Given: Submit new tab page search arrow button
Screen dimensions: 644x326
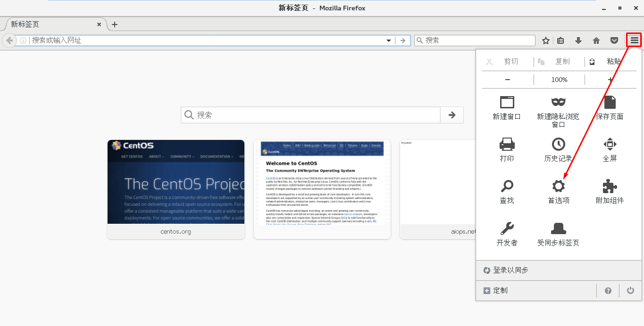Looking at the screenshot, I should coord(452,115).
